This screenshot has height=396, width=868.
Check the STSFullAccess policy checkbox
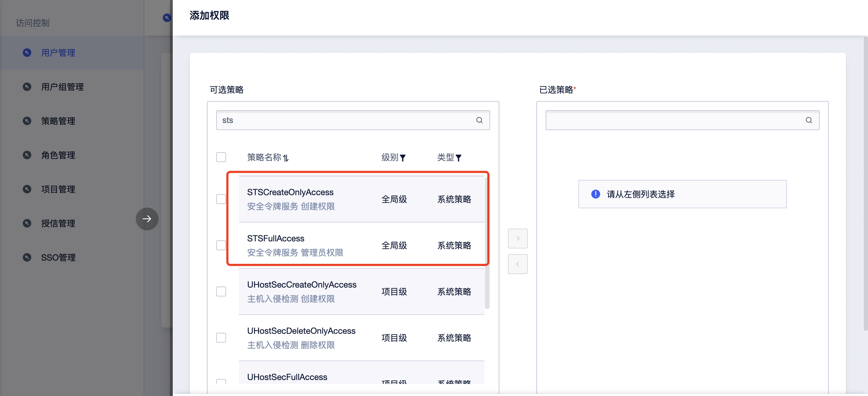coord(221,245)
